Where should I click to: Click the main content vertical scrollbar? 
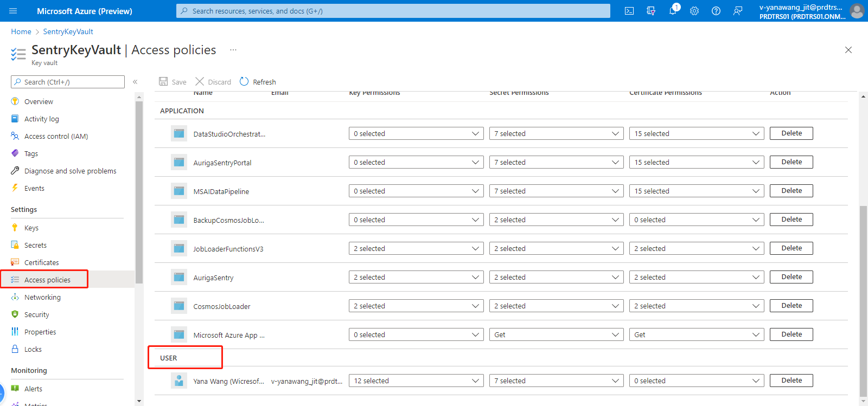[x=863, y=301]
